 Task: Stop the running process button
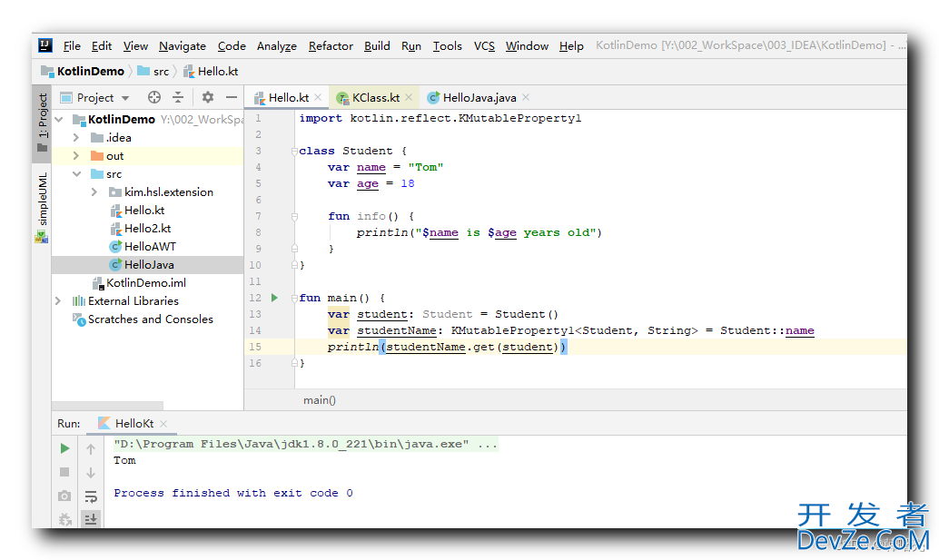(64, 472)
